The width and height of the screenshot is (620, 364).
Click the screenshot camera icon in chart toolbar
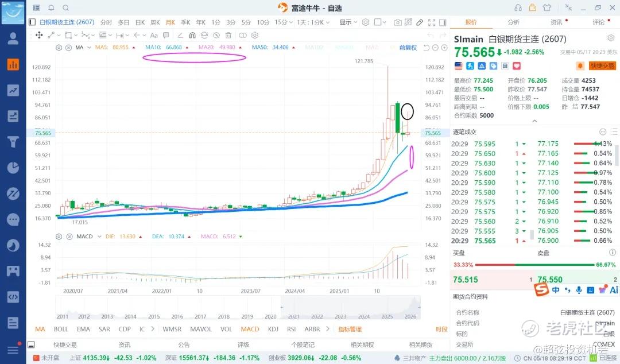(397, 22)
